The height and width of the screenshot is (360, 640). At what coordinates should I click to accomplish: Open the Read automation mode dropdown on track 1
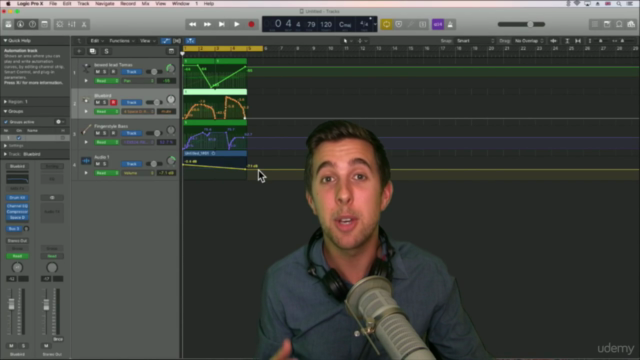[x=107, y=81]
